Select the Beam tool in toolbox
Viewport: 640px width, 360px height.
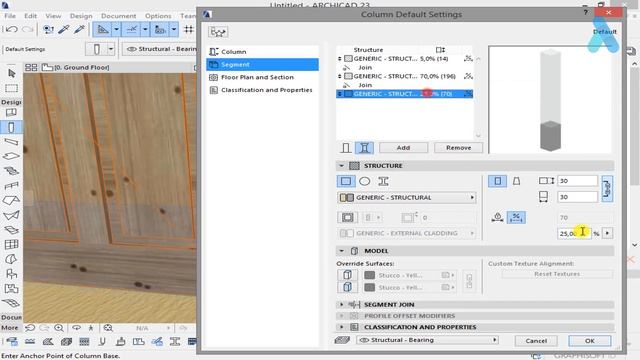pyautogui.click(x=11, y=142)
